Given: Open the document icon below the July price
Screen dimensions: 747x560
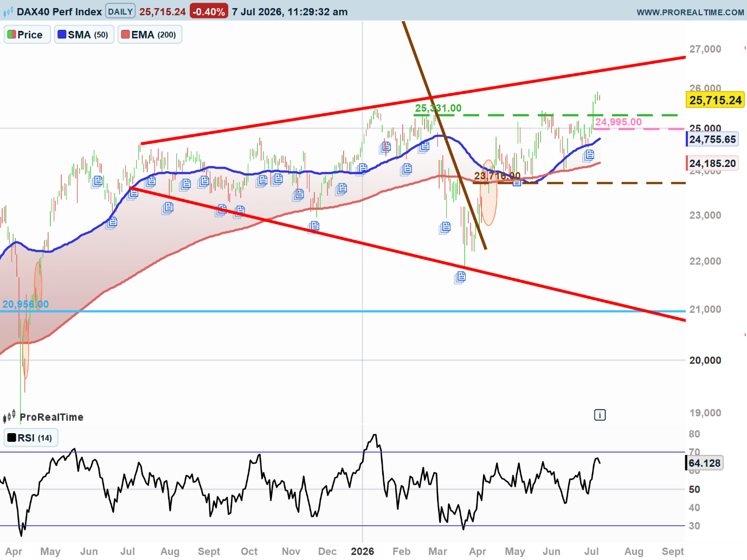Looking at the screenshot, I should click(x=589, y=156).
